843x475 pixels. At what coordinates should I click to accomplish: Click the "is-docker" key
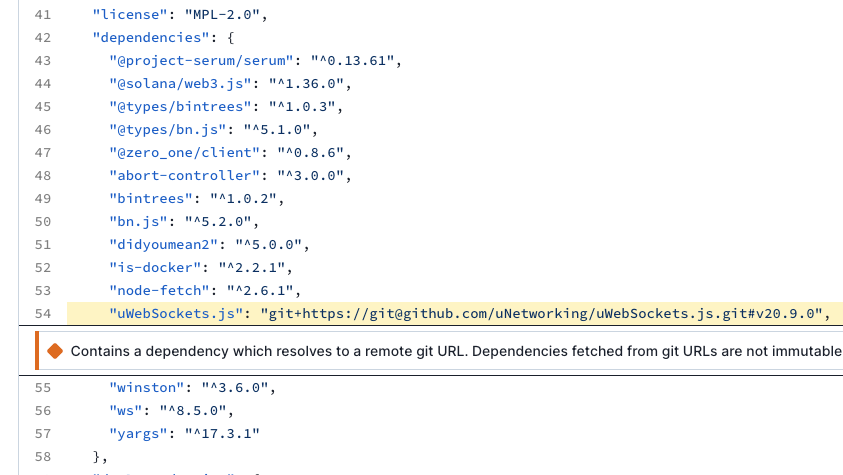coord(155,269)
